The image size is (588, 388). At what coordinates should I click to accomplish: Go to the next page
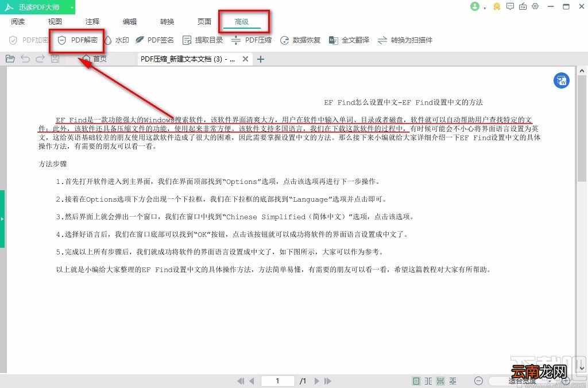[317, 381]
